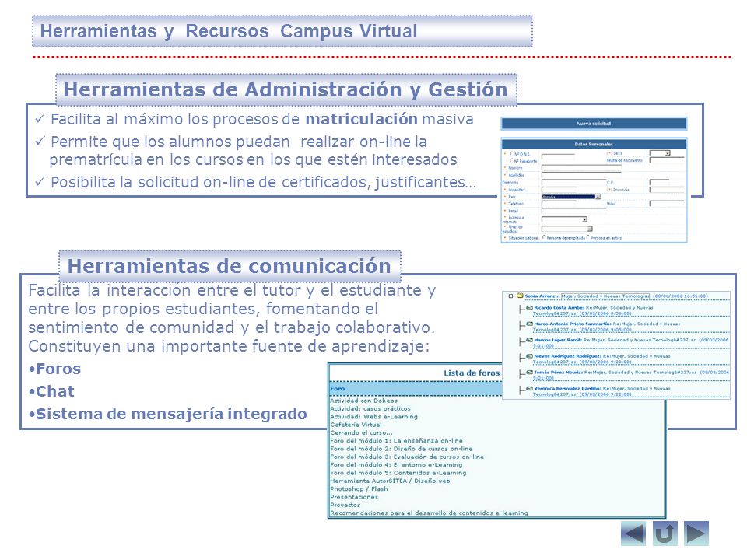Click the Email input field
This screenshot has height=560, width=747.
coord(574,211)
